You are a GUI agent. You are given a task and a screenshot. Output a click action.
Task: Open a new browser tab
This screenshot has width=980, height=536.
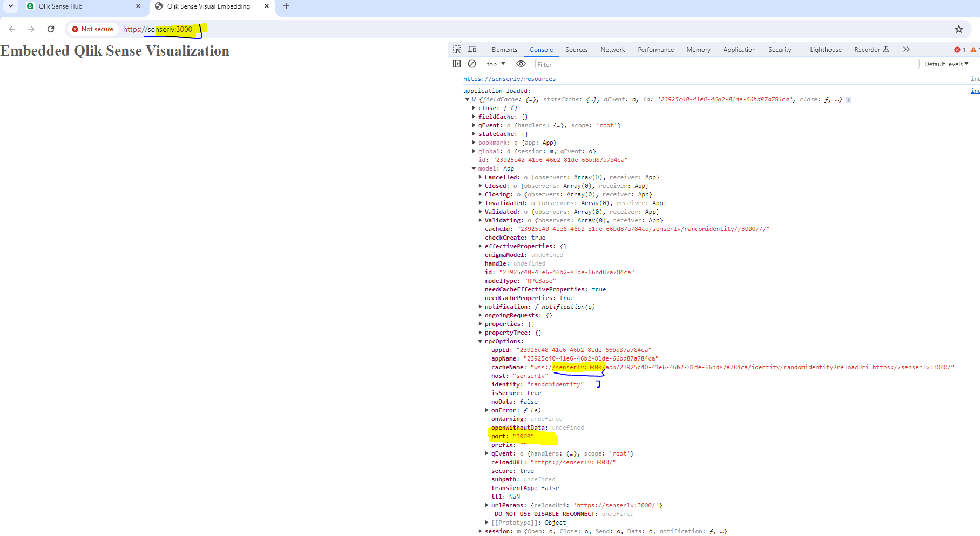point(286,6)
